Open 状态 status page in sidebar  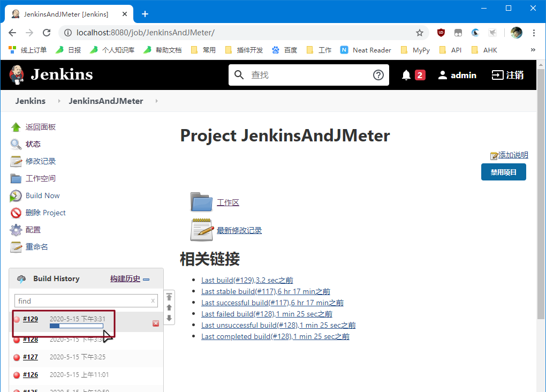pos(33,144)
